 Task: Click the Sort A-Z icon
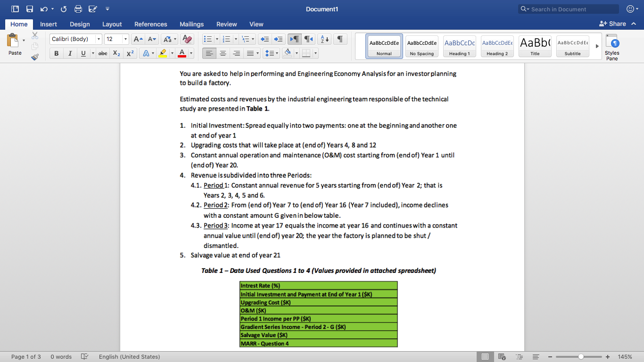(325, 39)
